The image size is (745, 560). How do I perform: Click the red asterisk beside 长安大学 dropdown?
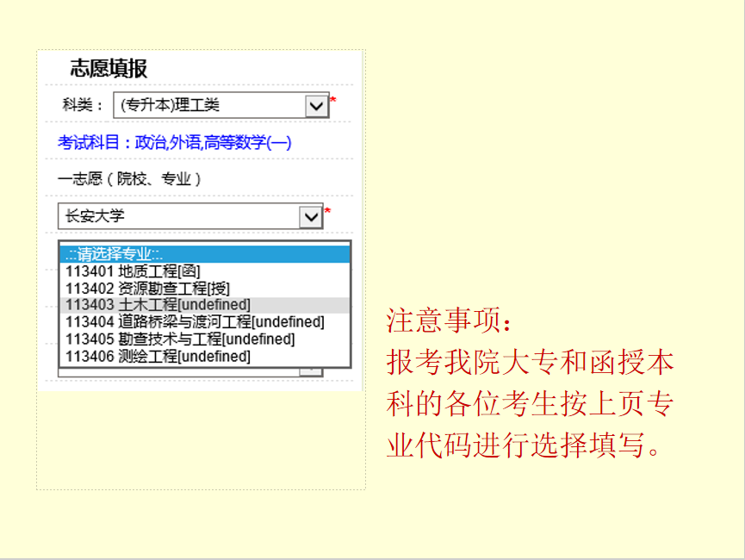point(327,212)
